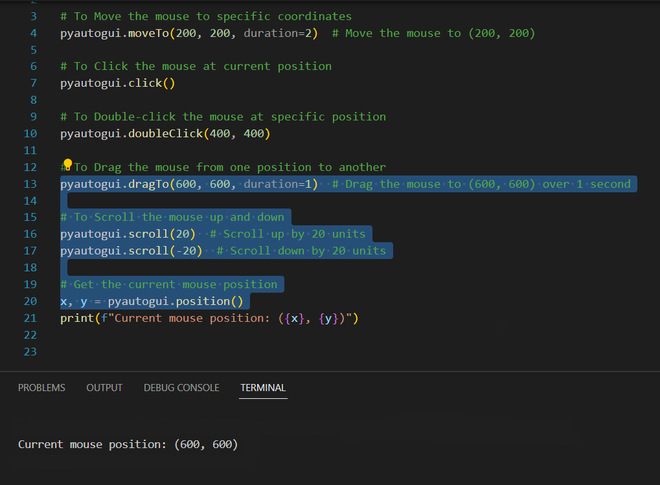Screen dimensions: 660x485
Task: Place cursor in pyautogui.click() on line 7
Action: click(x=117, y=83)
